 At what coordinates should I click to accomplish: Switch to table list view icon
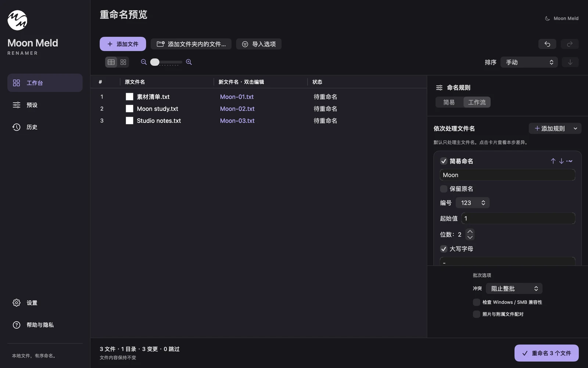coord(111,62)
